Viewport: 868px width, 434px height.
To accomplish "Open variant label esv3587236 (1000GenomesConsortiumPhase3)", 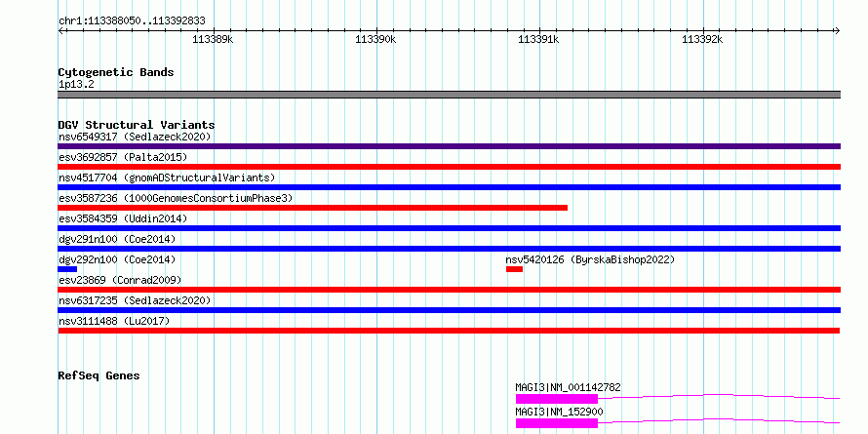I will pos(176,198).
